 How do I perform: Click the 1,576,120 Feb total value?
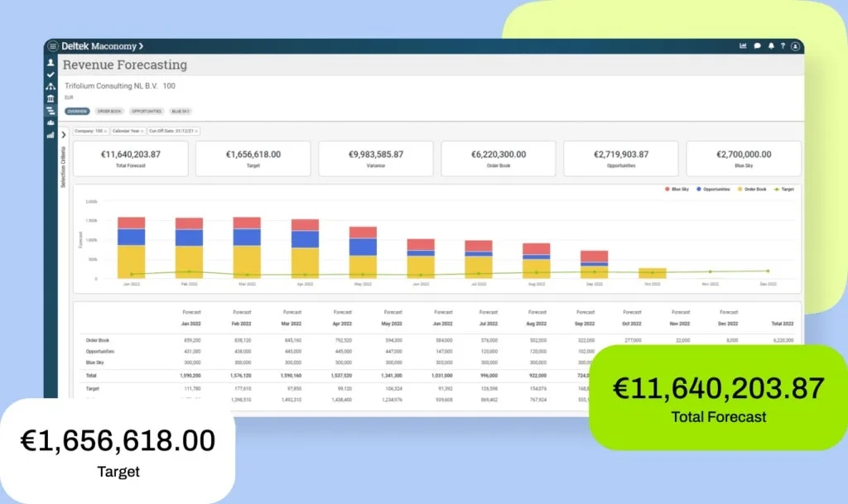[x=241, y=376]
